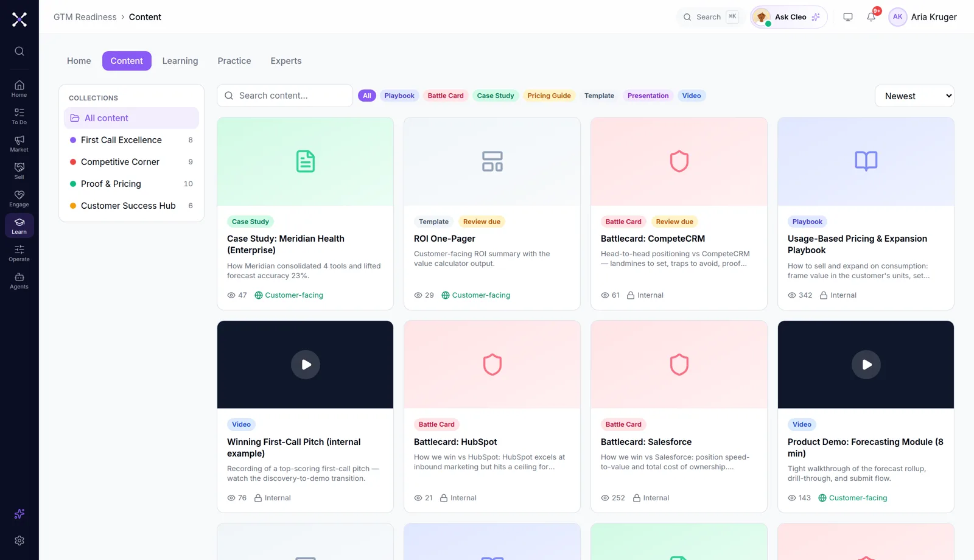Open Battlecard: CompeteCRM title
Viewport: 974px width, 560px height.
tap(653, 239)
